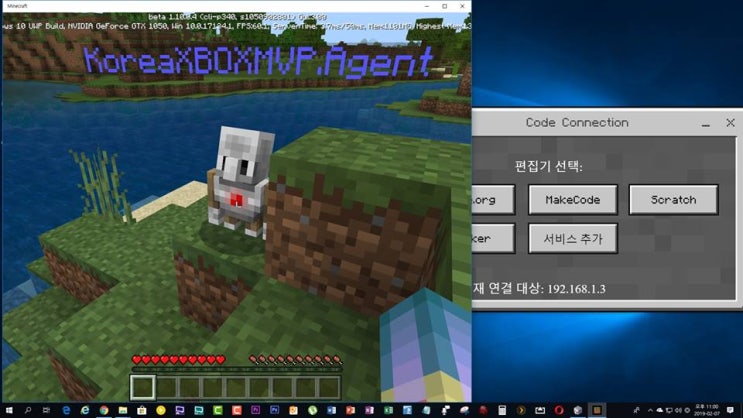This screenshot has width=743, height=418.
Task: Select the partially visible .org editor button
Action: (493, 200)
